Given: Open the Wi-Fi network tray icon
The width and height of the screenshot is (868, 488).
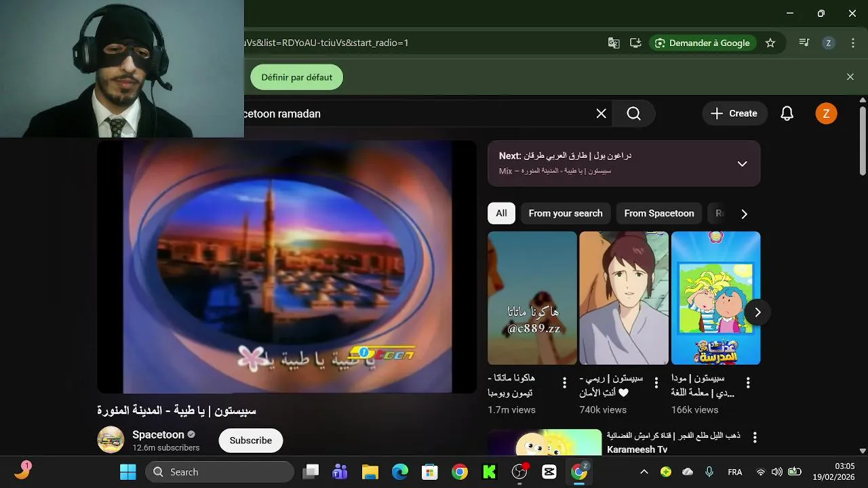Looking at the screenshot, I should click(760, 472).
